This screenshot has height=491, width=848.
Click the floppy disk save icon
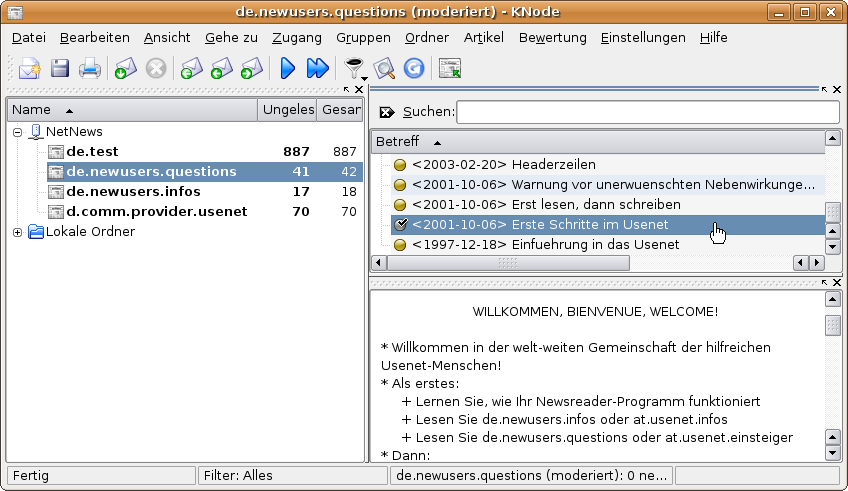[60, 69]
